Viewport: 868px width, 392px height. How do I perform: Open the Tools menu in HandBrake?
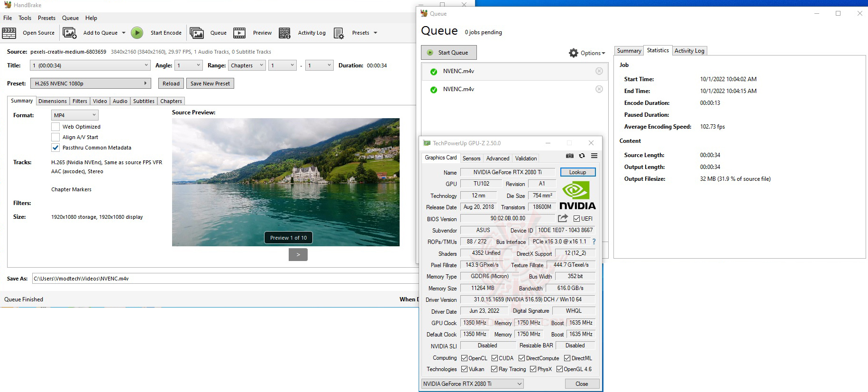(25, 18)
